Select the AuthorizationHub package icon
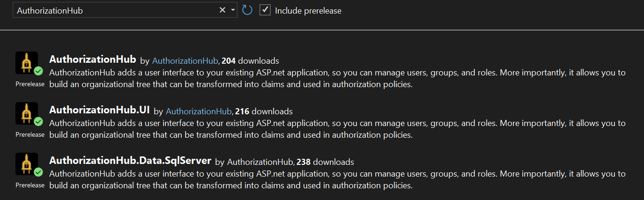The image size is (644, 200). point(27,63)
